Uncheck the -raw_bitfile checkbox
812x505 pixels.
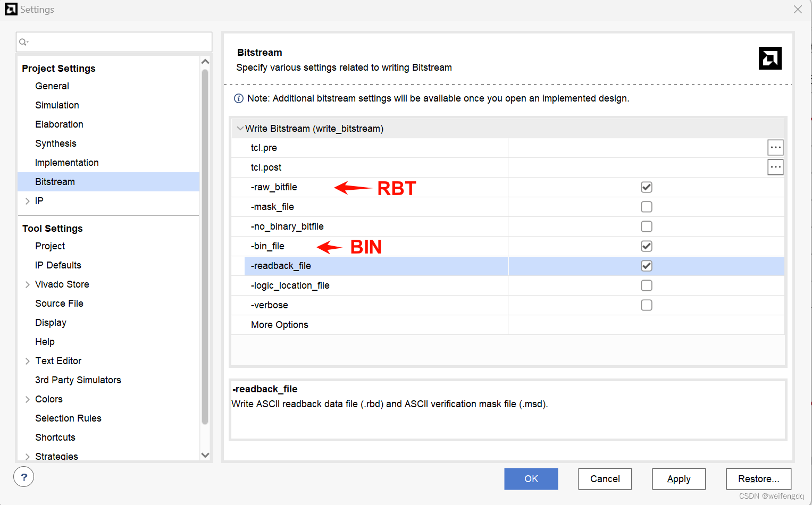pyautogui.click(x=647, y=187)
